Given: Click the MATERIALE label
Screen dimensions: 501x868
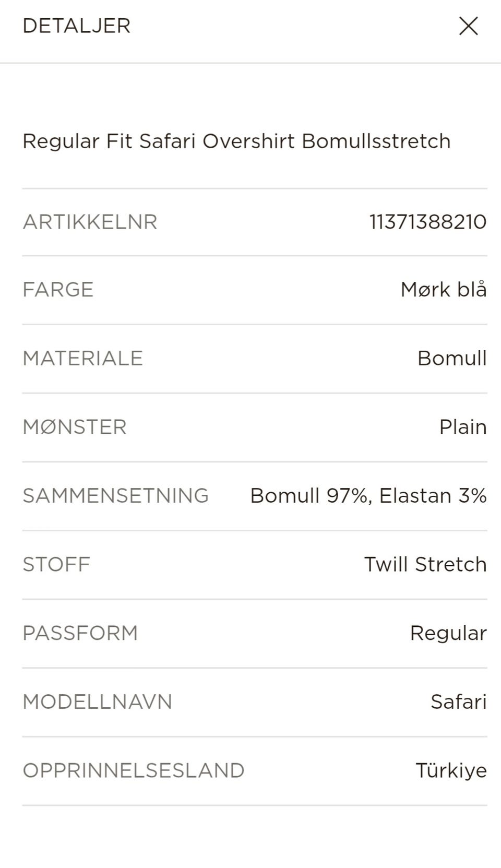Looking at the screenshot, I should [x=82, y=358].
